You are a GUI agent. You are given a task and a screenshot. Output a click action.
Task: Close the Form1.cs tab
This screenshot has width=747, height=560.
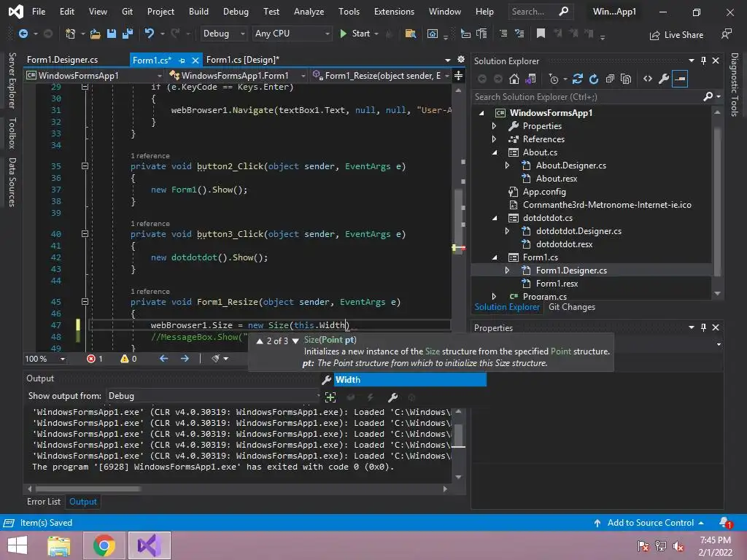[195, 61]
